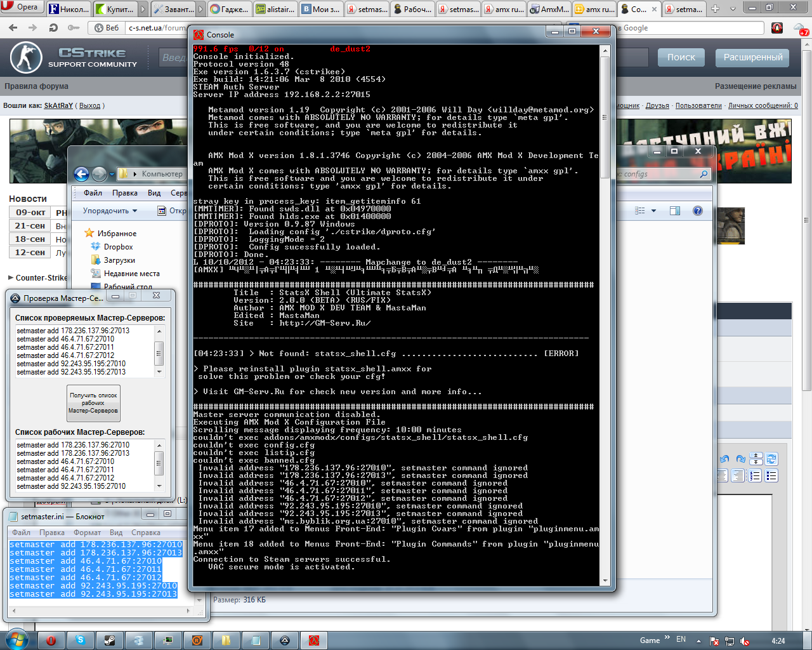Open the Opera closed tabs dropdown arrow
Screen dimensions: 812x650
732,9
